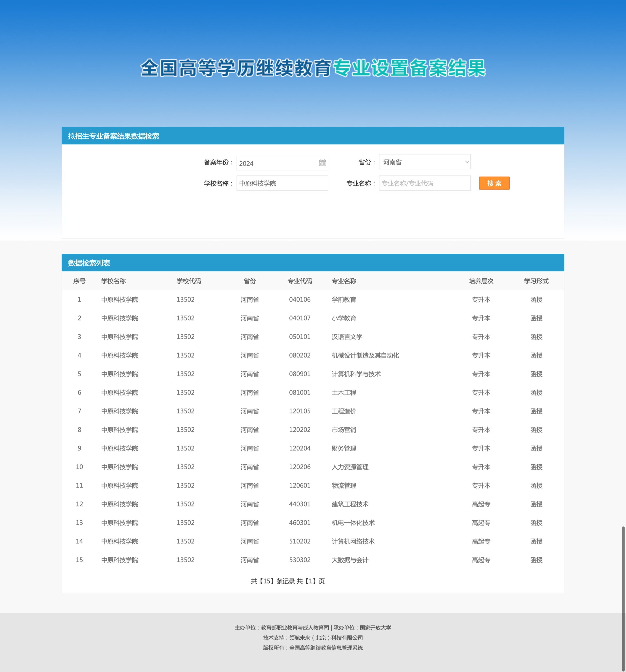Click the 省份 column header in the table
The width and height of the screenshot is (626, 672).
point(250,281)
